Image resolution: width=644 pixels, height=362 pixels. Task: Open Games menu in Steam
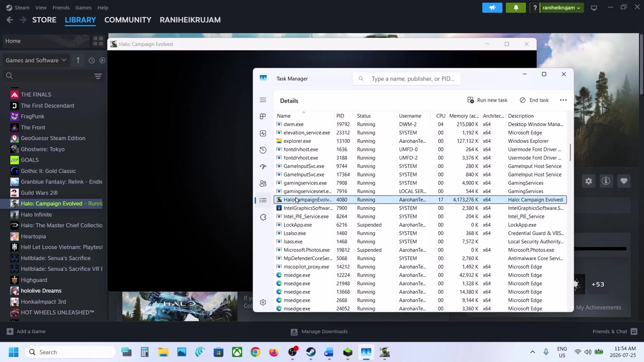[x=83, y=8]
